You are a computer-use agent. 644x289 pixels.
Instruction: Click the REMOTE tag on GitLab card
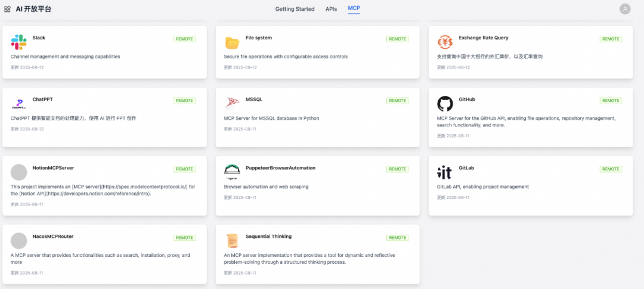611,169
